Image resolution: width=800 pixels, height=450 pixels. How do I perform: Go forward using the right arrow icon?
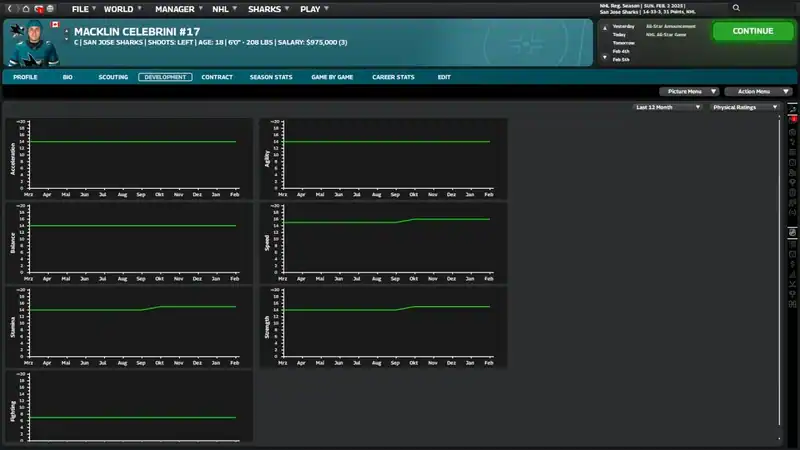[17, 9]
